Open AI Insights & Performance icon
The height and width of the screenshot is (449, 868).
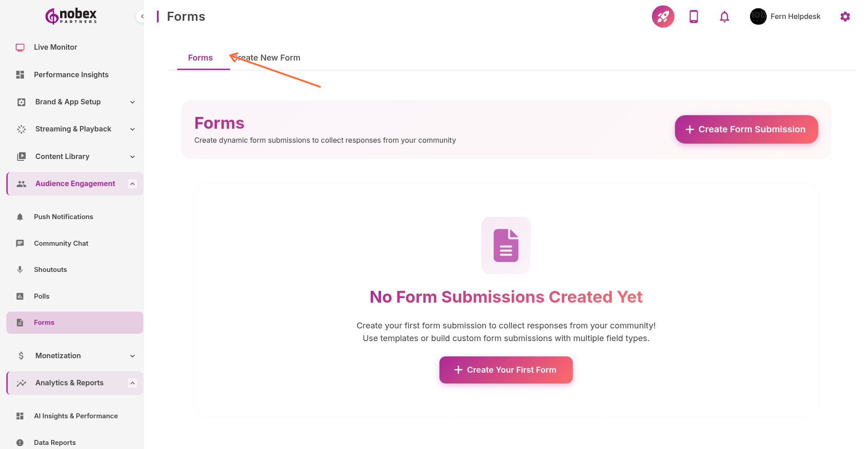click(x=20, y=416)
